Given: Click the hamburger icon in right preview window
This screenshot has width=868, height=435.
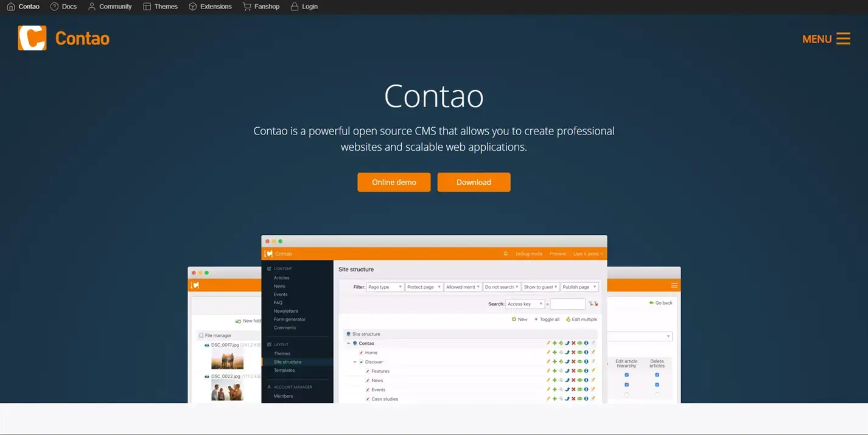Looking at the screenshot, I should [x=674, y=285].
